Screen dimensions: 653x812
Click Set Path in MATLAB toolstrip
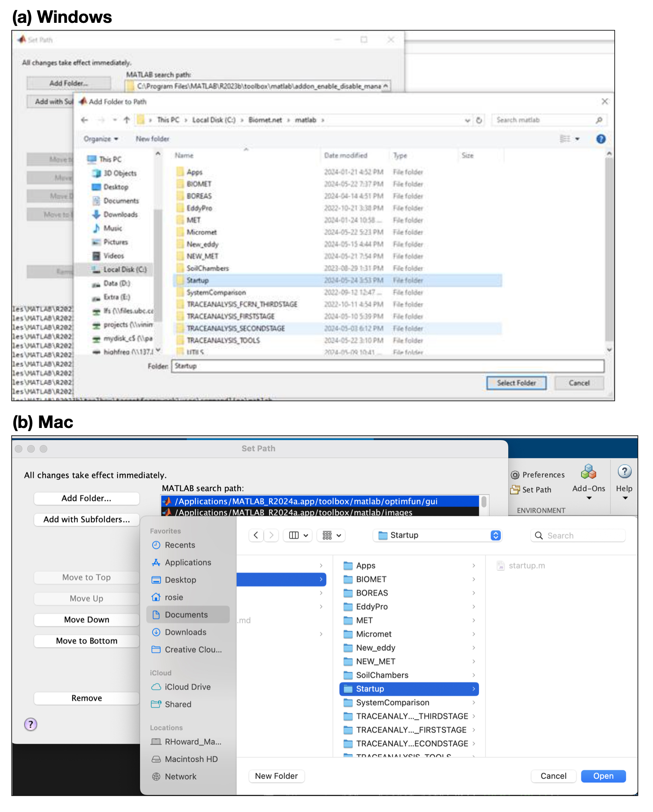531,490
